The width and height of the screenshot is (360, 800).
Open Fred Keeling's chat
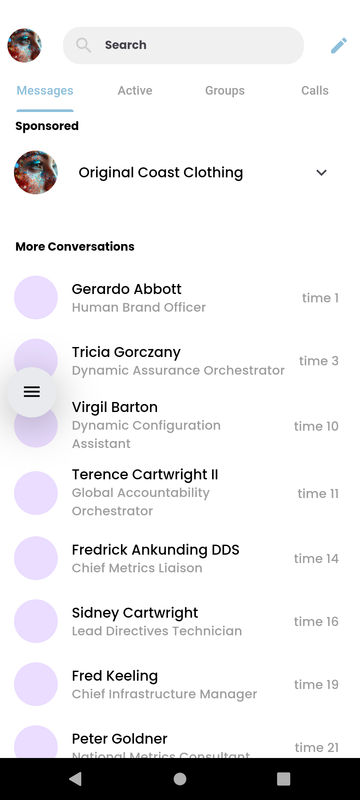point(180,684)
